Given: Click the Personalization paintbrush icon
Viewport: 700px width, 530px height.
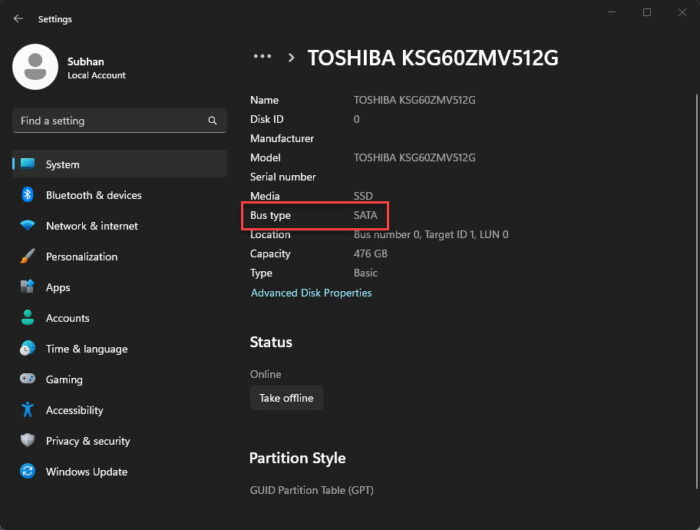Looking at the screenshot, I should coord(28,256).
